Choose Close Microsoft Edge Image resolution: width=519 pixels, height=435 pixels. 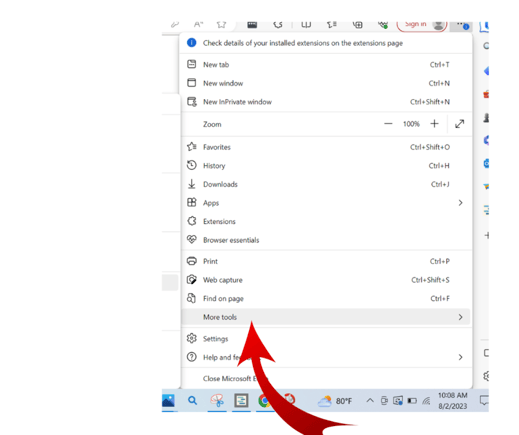(x=326, y=379)
